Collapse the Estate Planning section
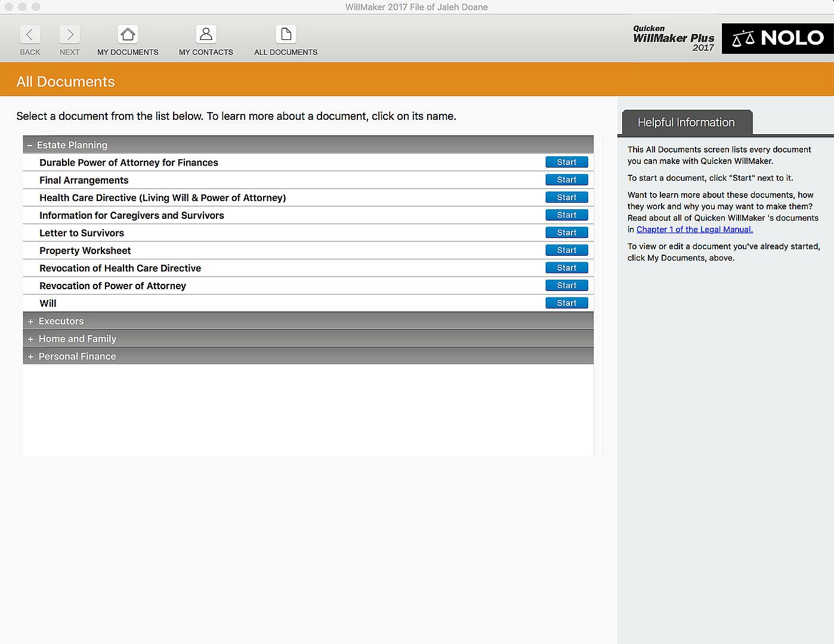The height and width of the screenshot is (644, 834). pyautogui.click(x=29, y=145)
